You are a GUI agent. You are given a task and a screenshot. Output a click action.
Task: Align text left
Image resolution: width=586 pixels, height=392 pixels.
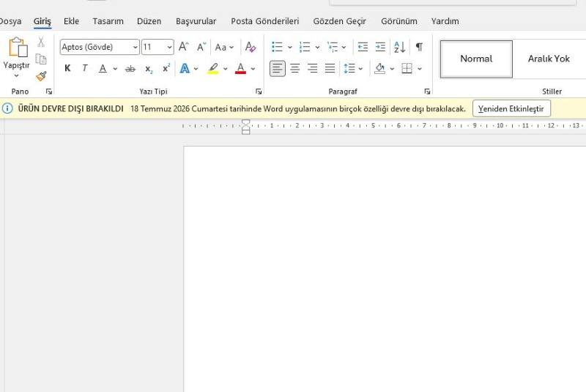[x=278, y=68]
